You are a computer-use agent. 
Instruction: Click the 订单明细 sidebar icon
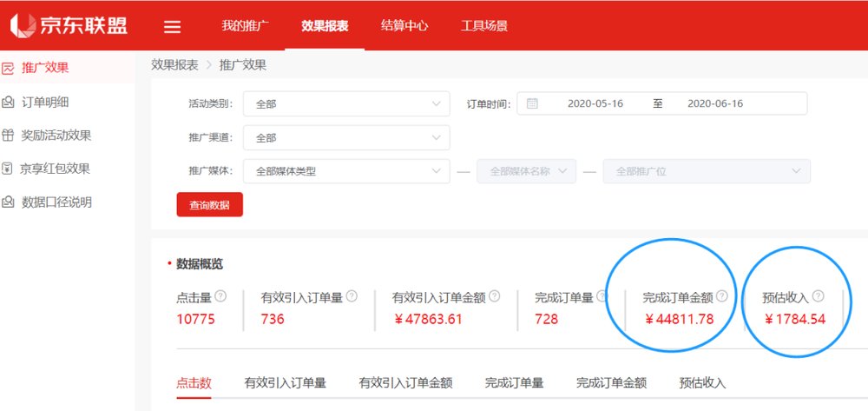tap(8, 102)
